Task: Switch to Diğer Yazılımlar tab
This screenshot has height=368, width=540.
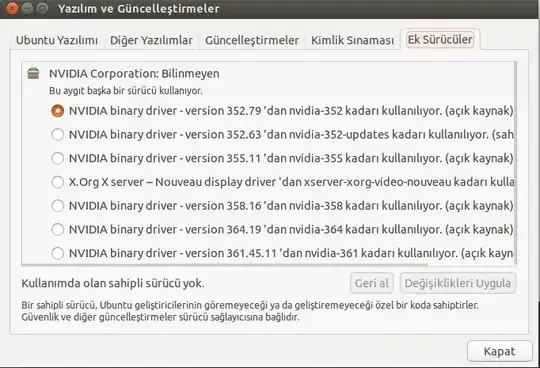Action: click(x=151, y=40)
